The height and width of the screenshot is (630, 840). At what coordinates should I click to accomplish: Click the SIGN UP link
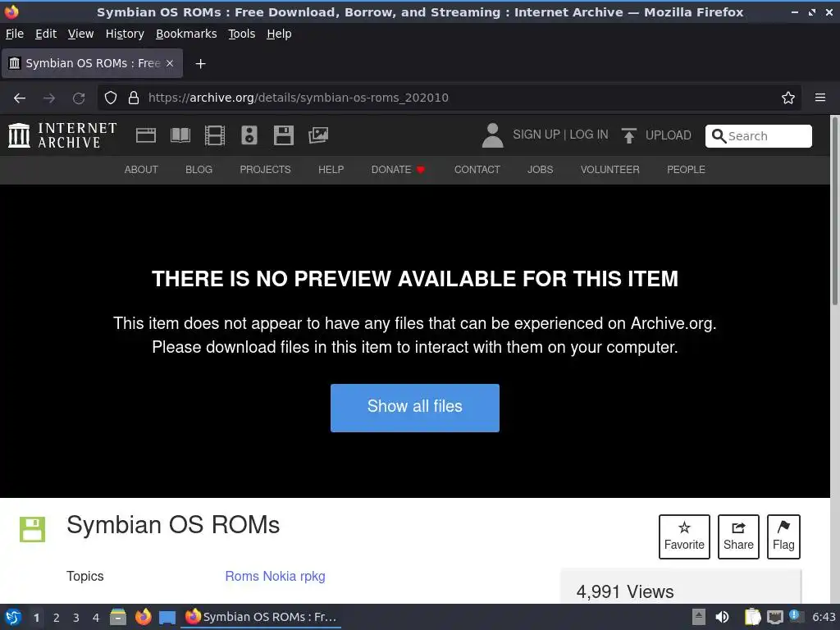[536, 135]
